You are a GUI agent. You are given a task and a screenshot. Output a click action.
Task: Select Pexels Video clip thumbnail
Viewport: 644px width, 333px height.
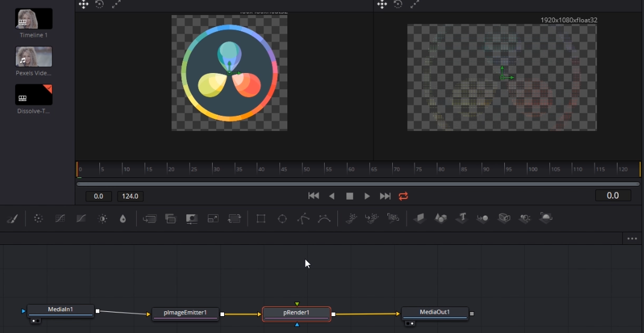(34, 57)
